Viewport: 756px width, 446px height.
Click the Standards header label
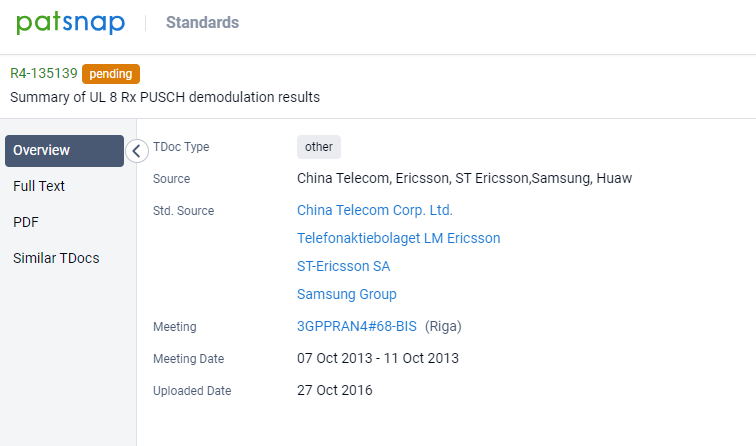click(x=202, y=22)
